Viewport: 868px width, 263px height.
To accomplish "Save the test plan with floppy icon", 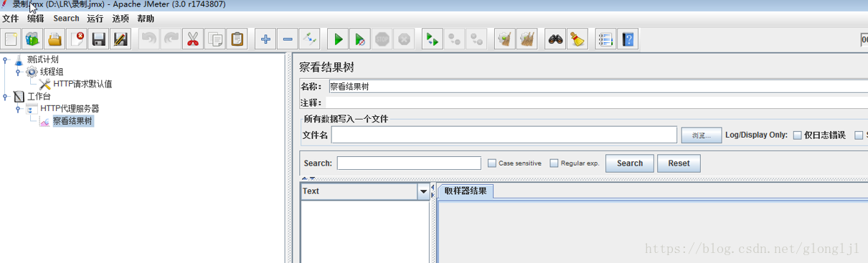I will (x=99, y=39).
